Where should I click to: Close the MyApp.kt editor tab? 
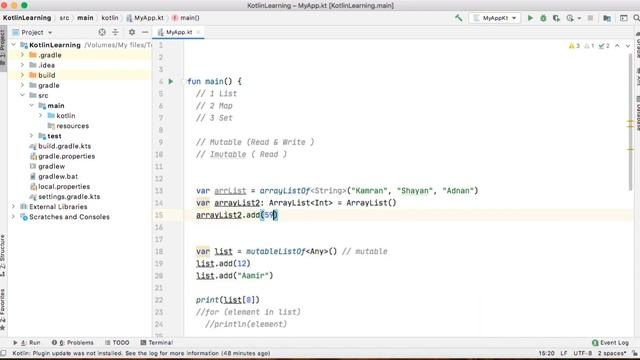[x=198, y=32]
